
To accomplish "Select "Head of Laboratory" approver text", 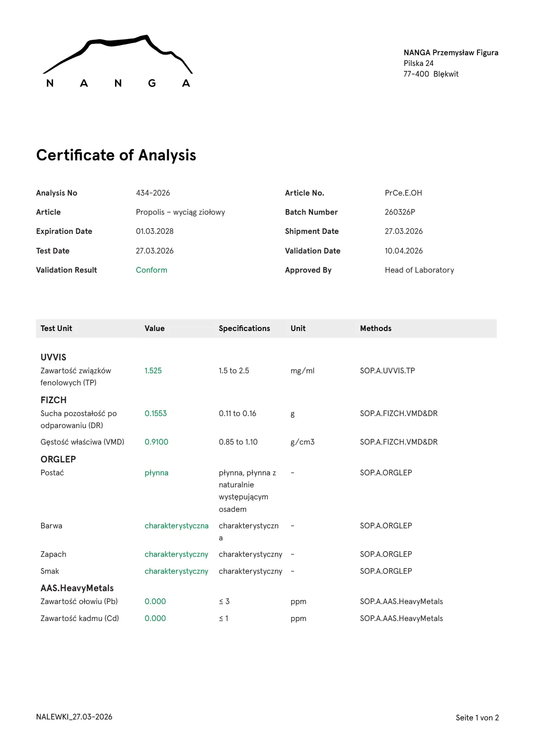I will coord(420,270).
